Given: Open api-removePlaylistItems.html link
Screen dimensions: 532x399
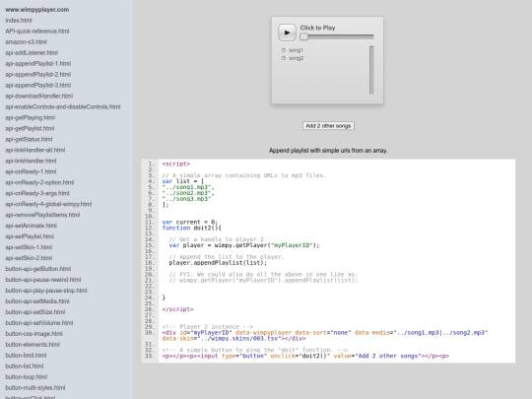Looking at the screenshot, I should point(42,215).
